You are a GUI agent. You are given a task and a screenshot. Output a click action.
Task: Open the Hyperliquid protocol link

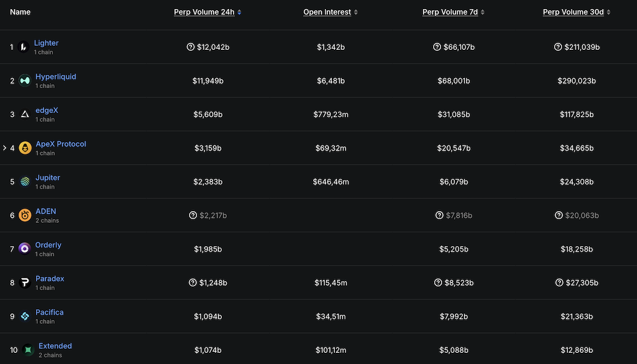click(56, 76)
